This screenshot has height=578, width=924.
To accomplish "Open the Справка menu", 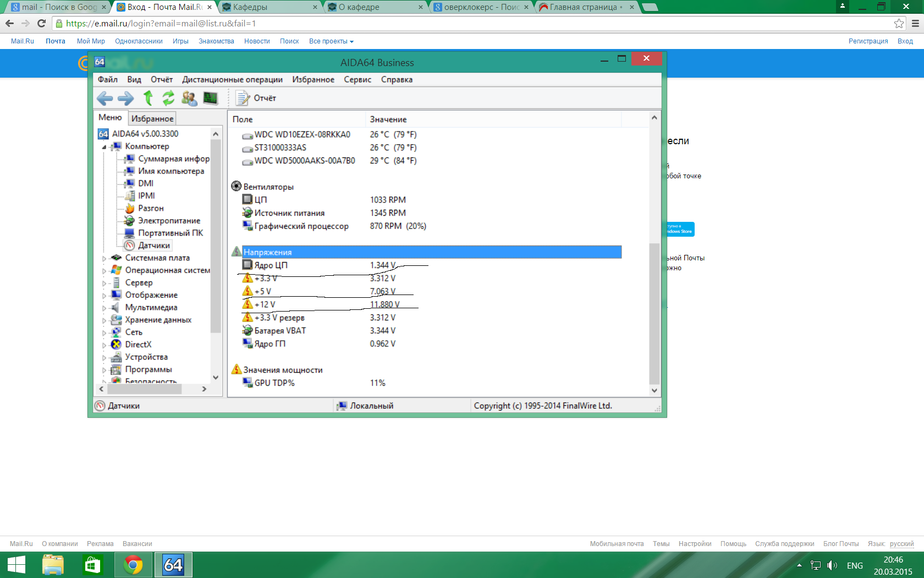I will click(x=397, y=79).
